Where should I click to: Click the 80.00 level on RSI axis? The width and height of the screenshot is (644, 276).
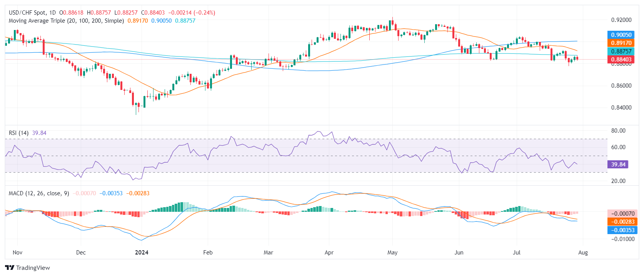tap(618, 131)
